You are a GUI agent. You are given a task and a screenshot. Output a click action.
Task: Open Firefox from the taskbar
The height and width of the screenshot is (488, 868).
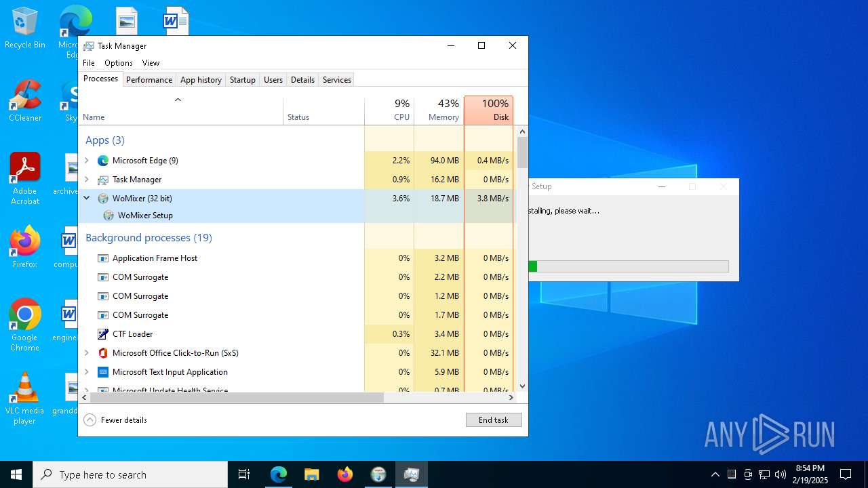tap(344, 474)
